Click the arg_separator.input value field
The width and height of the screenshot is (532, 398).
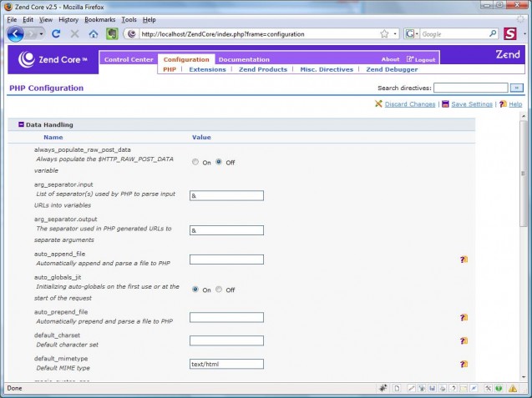pyautogui.click(x=226, y=195)
